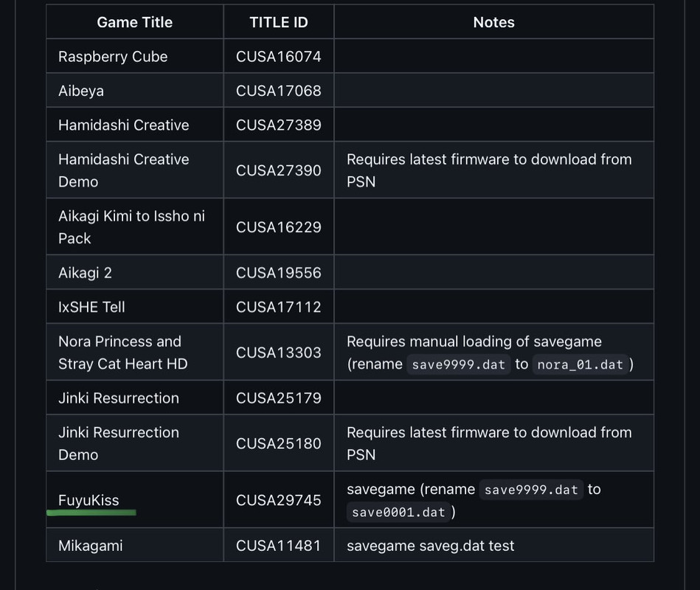Click the TITLE ID column header
The image size is (700, 590).
coord(278,22)
